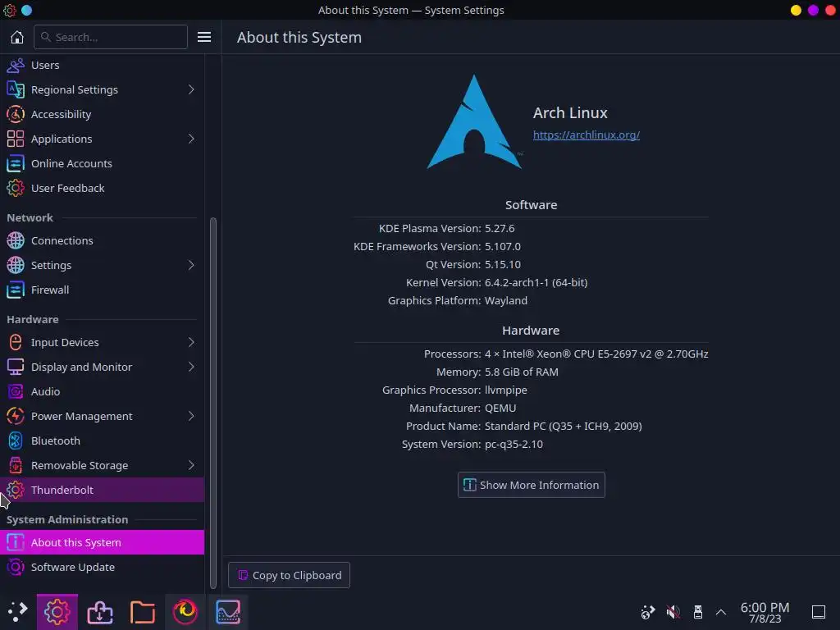Open the Thunderbolt settings entry

tap(102, 490)
